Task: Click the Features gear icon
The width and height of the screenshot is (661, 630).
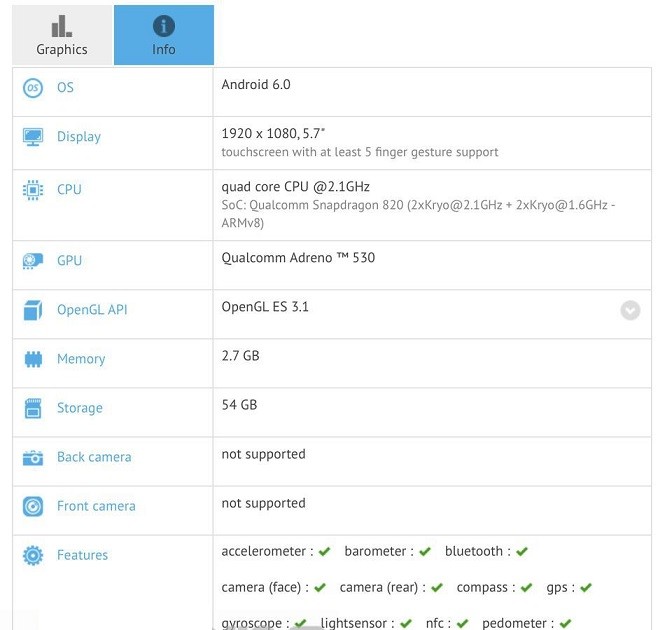Action: [33, 556]
